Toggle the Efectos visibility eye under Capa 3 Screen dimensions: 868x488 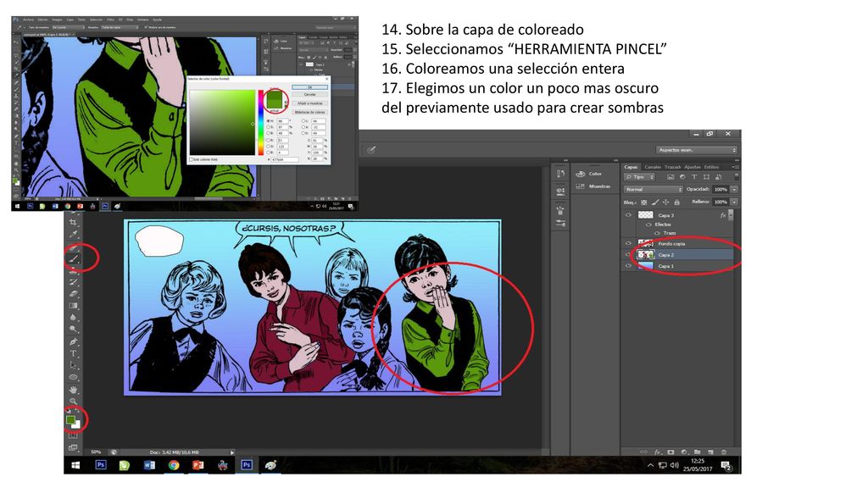click(648, 225)
